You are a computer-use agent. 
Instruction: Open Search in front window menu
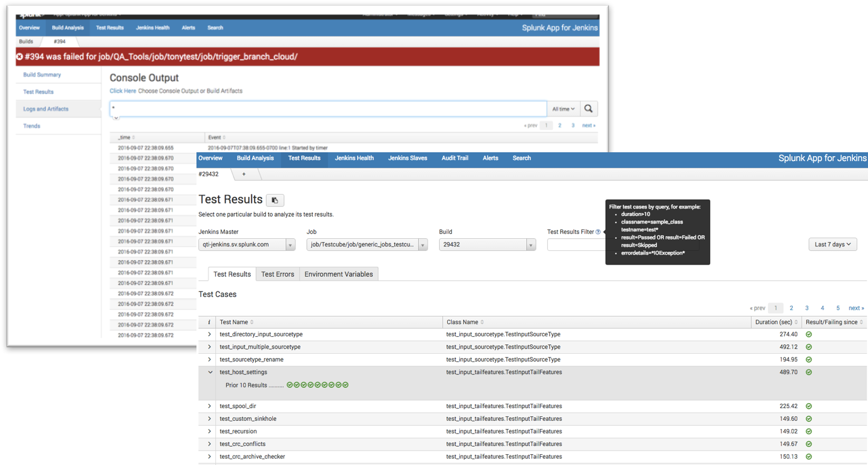point(522,158)
